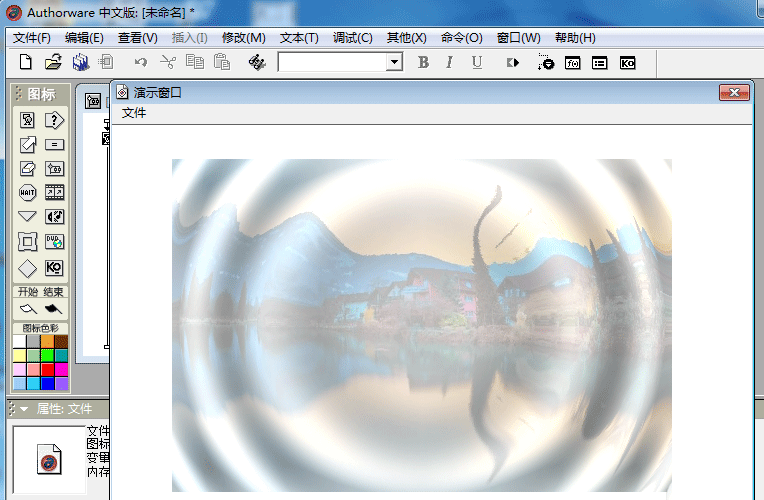Viewport: 764px width, 500px height.
Task: Toggle Bold text formatting
Action: tap(423, 63)
